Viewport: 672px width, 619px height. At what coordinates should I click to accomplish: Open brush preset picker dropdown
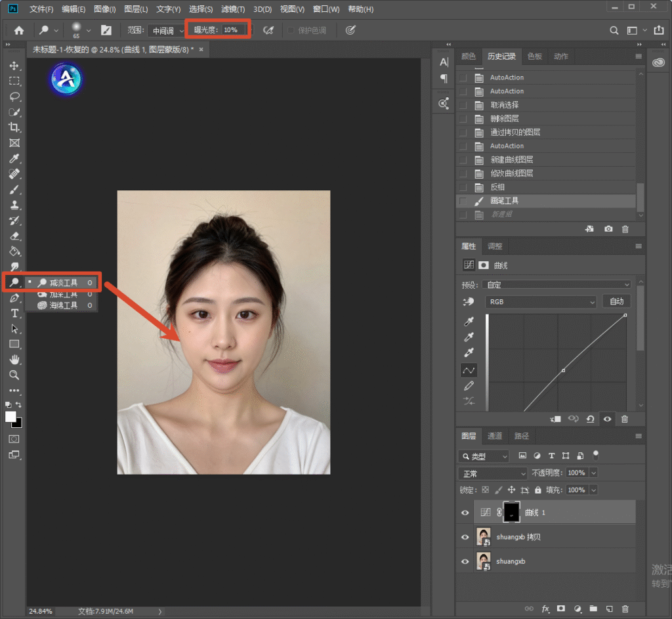coord(89,30)
